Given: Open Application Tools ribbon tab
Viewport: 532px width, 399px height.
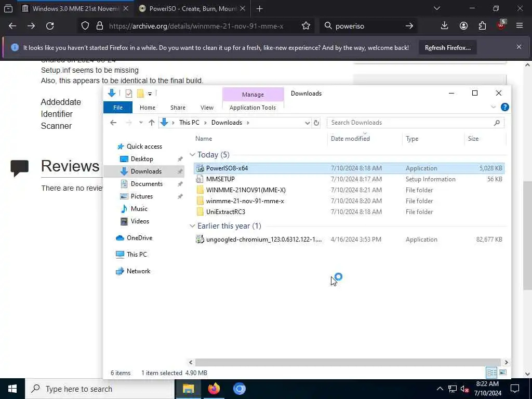Looking at the screenshot, I should (252, 108).
